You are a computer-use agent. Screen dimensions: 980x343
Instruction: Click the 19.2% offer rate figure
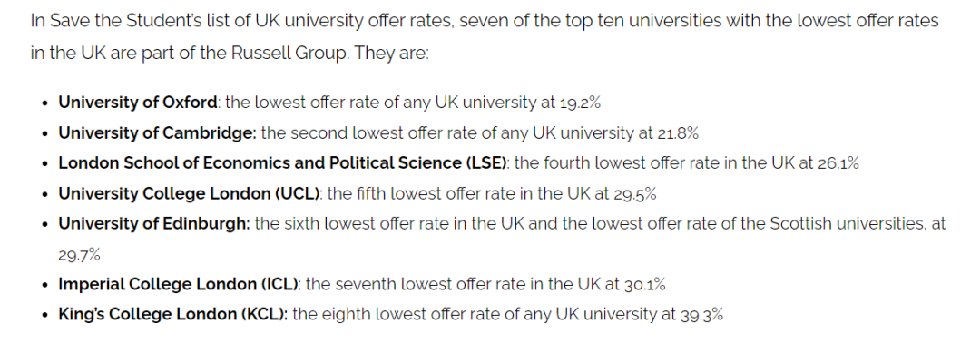pyautogui.click(x=580, y=103)
